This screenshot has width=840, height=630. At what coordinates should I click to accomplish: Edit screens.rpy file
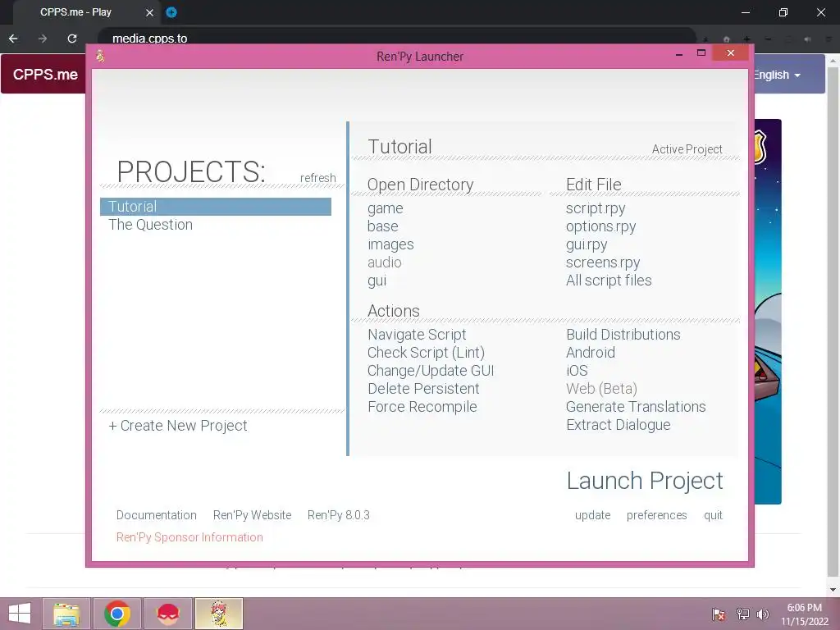pos(603,262)
